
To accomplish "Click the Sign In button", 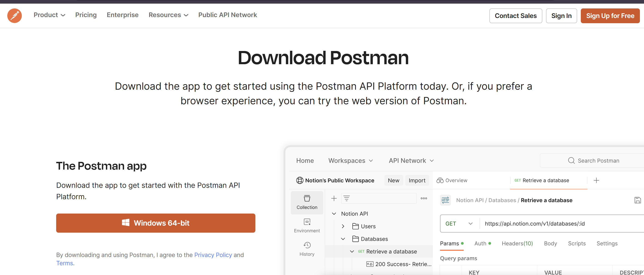I will tap(561, 16).
